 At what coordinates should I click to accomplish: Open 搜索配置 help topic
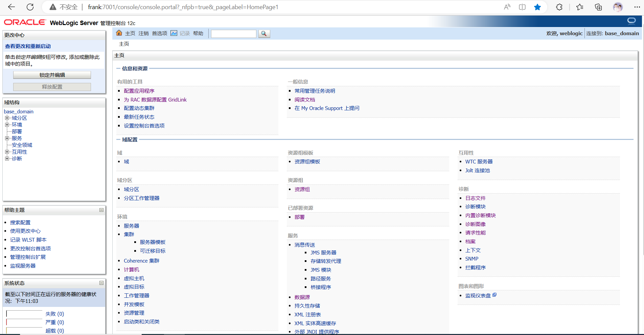point(20,222)
